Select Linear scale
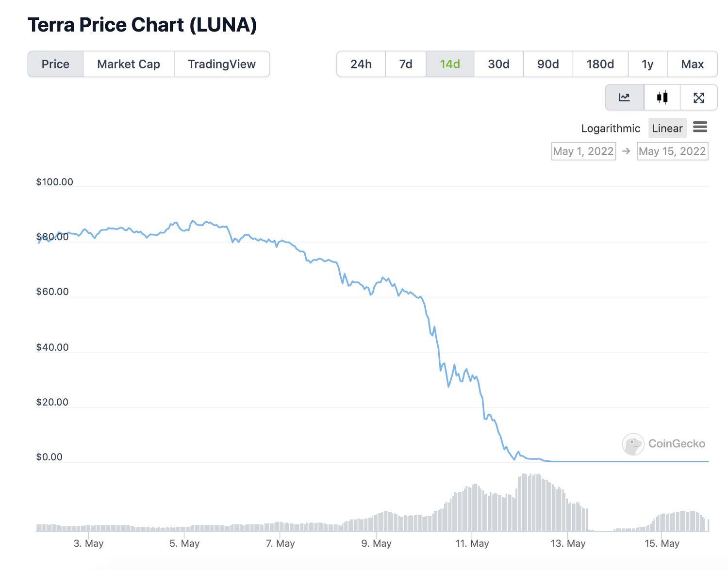The image size is (728, 570). [667, 128]
